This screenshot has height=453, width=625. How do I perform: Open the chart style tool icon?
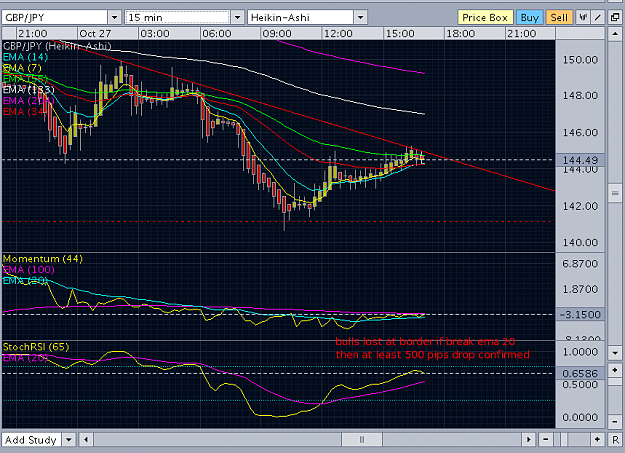[583, 17]
